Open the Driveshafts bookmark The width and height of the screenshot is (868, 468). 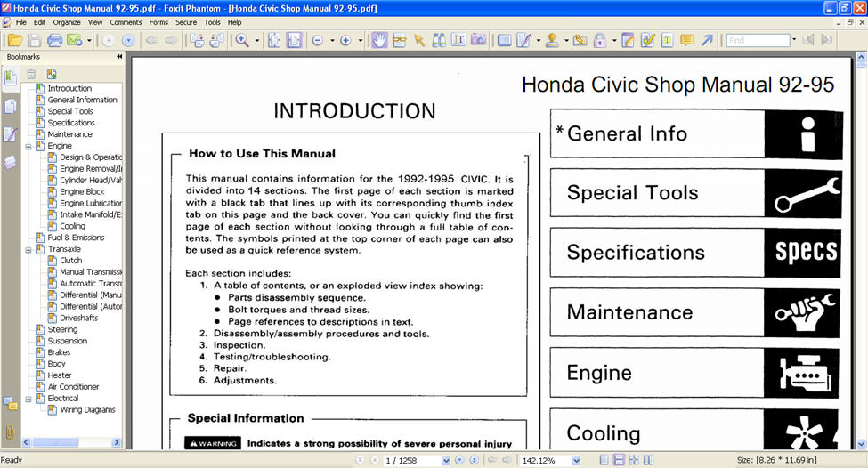coord(78,319)
